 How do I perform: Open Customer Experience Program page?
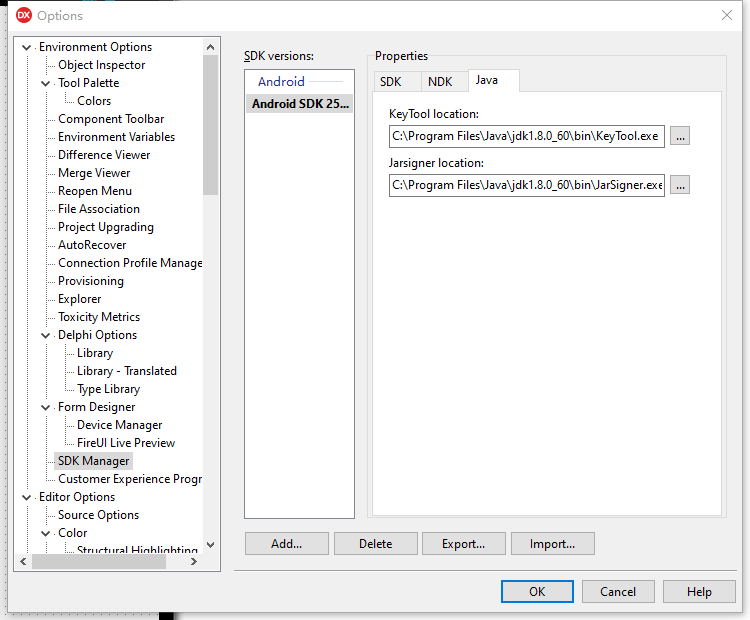130,479
